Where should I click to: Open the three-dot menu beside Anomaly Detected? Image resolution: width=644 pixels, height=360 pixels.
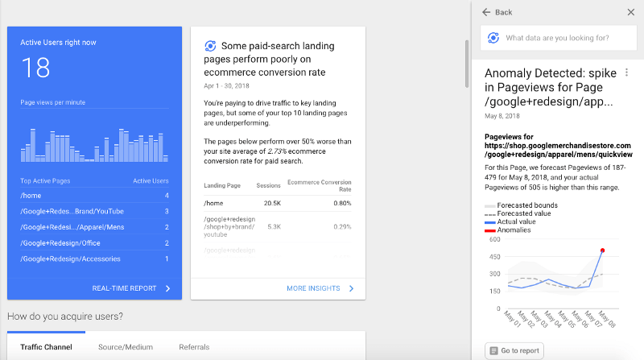(x=626, y=72)
